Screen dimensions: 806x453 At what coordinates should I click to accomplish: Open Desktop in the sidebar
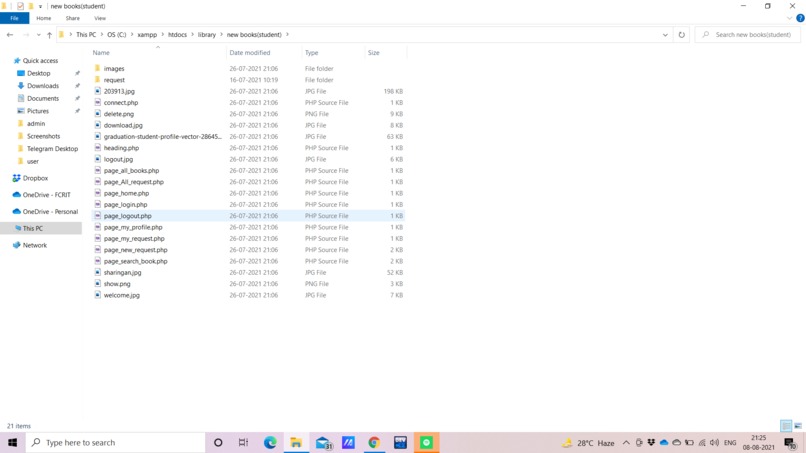(x=39, y=73)
